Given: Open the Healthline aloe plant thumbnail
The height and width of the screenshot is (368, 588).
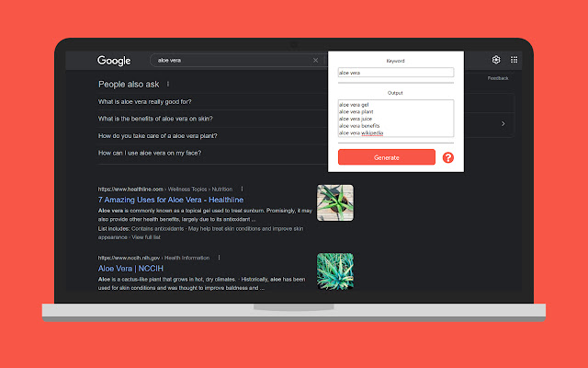Looking at the screenshot, I should [x=334, y=202].
